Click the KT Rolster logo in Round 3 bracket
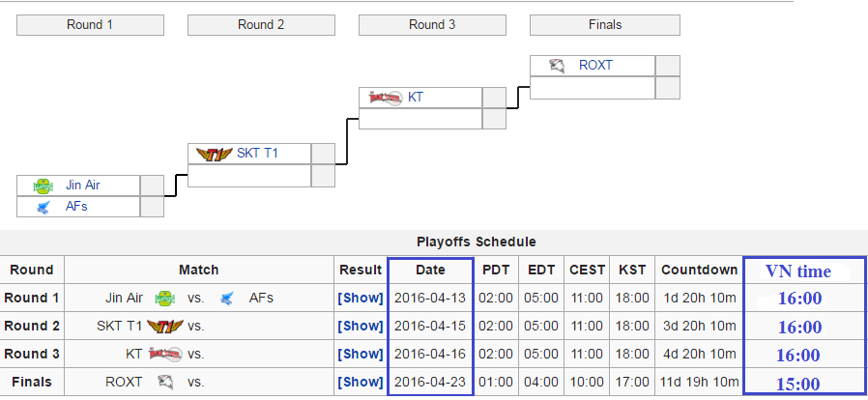Viewport: 868px width, 400px height. [x=386, y=98]
